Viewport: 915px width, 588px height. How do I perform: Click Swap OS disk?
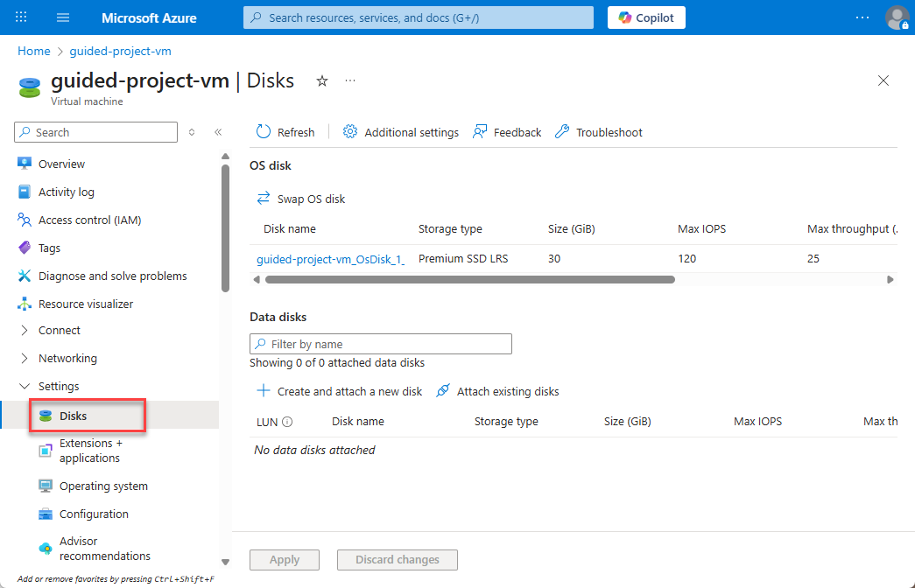pyautogui.click(x=300, y=199)
